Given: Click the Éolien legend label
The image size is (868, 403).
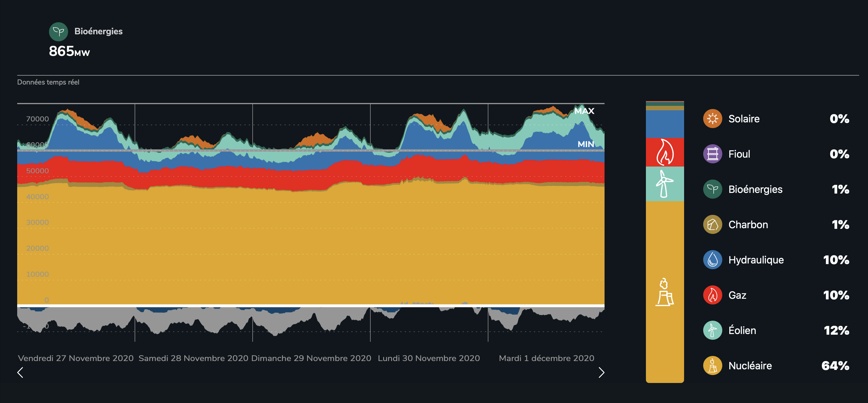Looking at the screenshot, I should pyautogui.click(x=742, y=330).
